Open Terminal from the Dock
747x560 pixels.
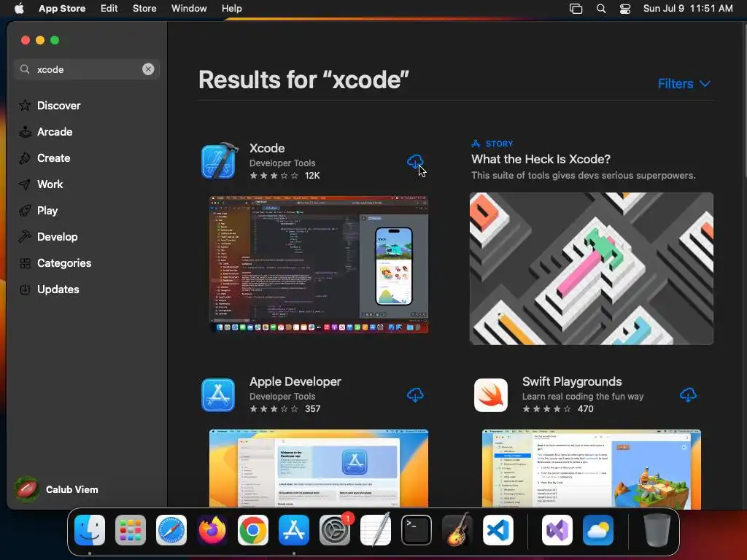[x=417, y=530]
